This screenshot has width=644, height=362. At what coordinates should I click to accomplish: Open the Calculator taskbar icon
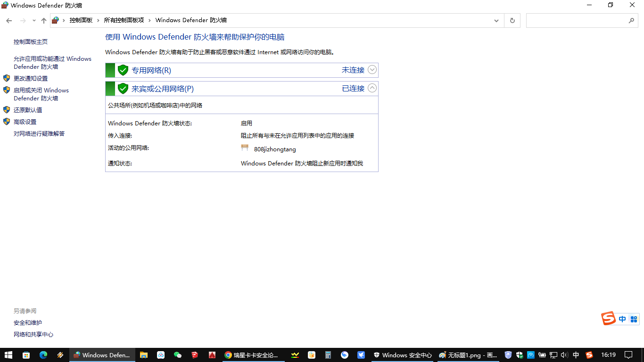[328, 355]
